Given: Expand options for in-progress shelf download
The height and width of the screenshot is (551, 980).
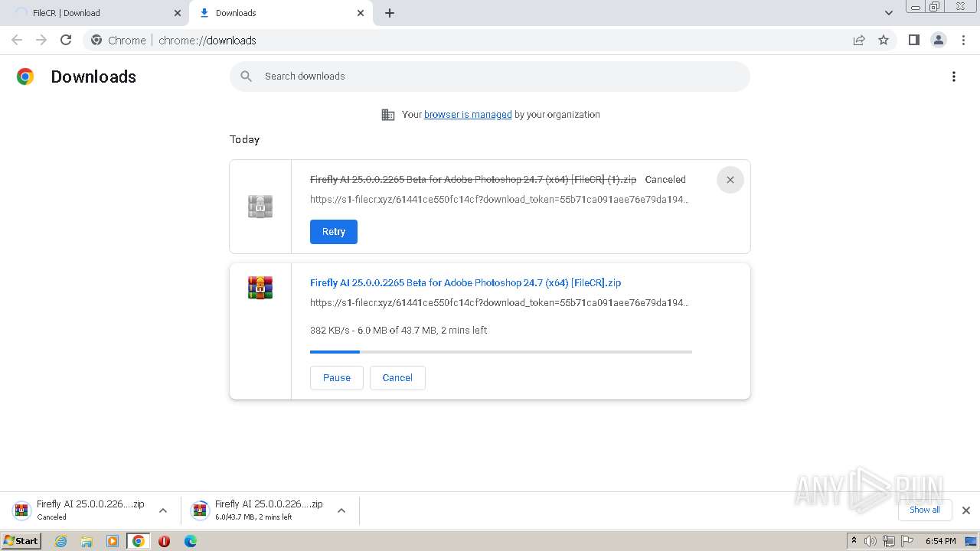Looking at the screenshot, I should pyautogui.click(x=341, y=510).
